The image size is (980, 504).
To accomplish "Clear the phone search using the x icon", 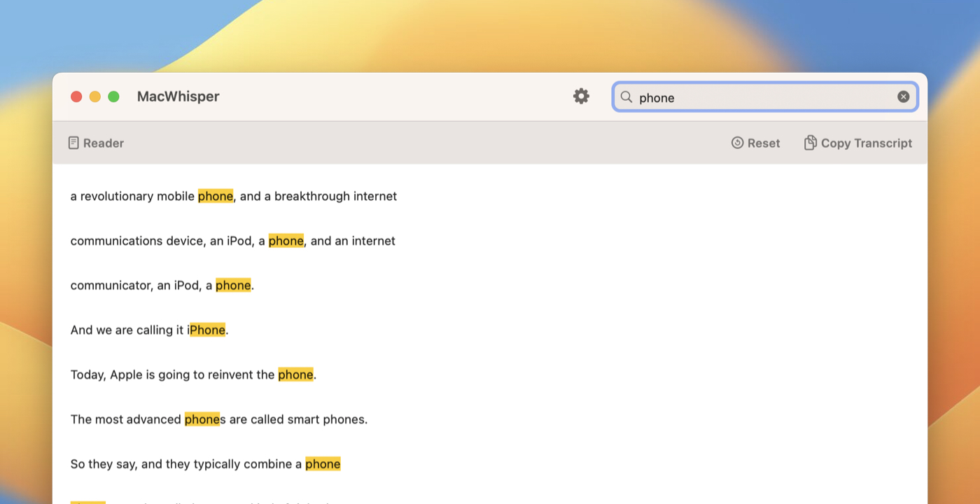I will coord(903,97).
